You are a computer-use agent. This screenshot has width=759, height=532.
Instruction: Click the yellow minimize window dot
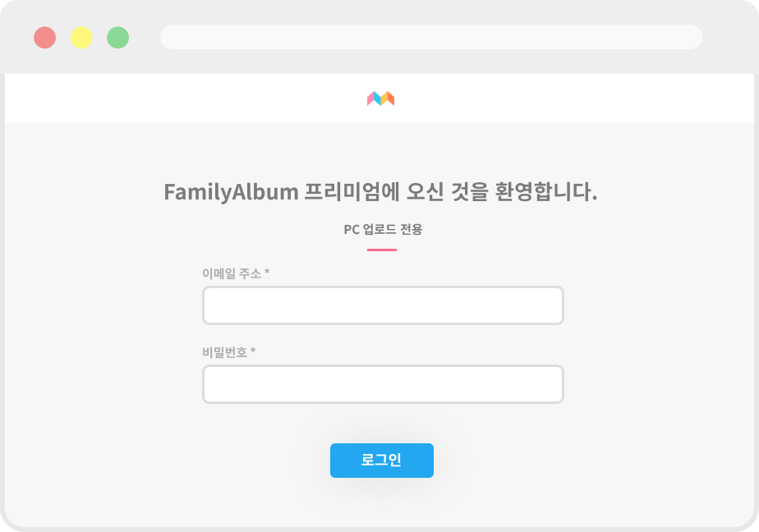coord(81,38)
